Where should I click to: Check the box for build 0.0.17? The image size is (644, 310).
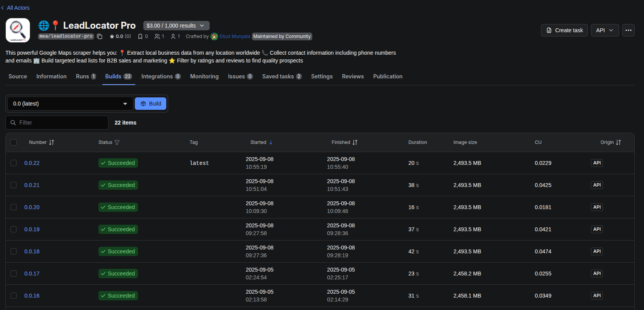(x=14, y=274)
